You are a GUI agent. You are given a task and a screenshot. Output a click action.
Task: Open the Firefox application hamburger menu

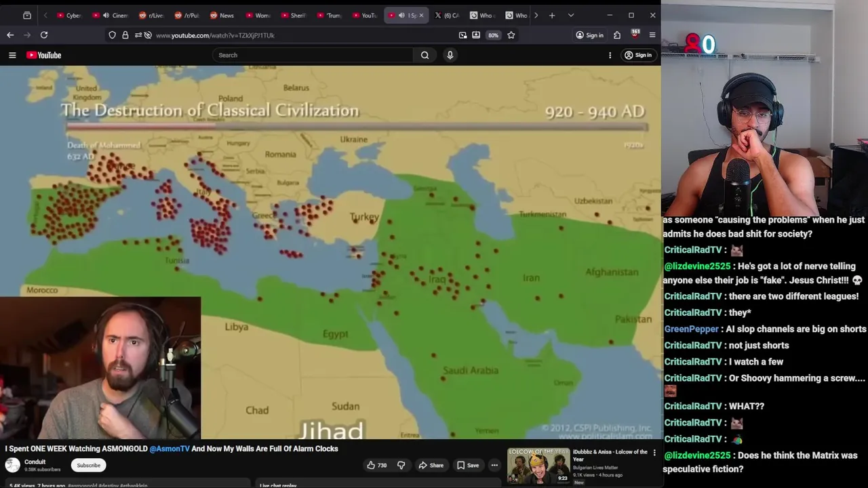pos(652,35)
